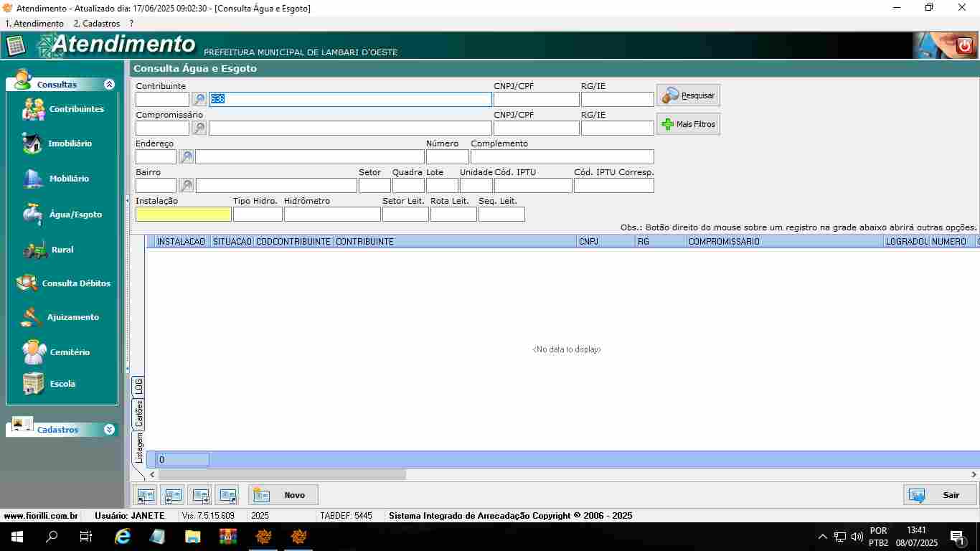Open Consulta Débitos in sidebar
Screen dimensions: 980x551
pos(27,283)
